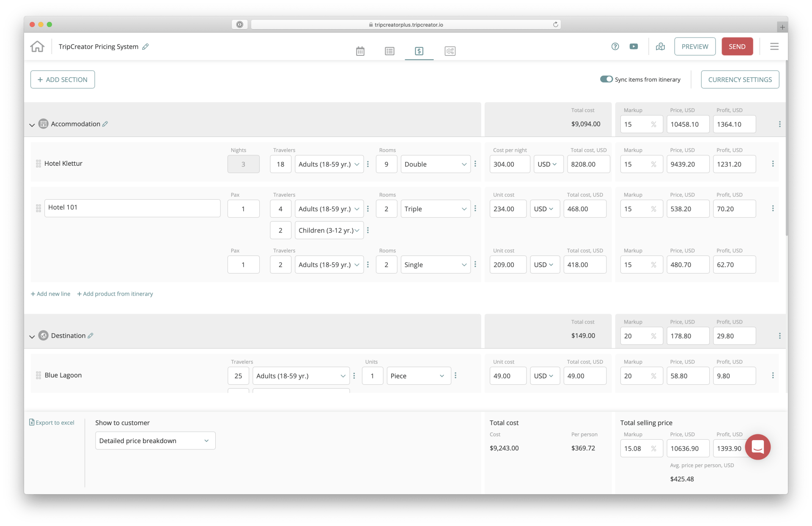Click the Currency Settings button
Image resolution: width=812 pixels, height=526 pixels.
(740, 79)
